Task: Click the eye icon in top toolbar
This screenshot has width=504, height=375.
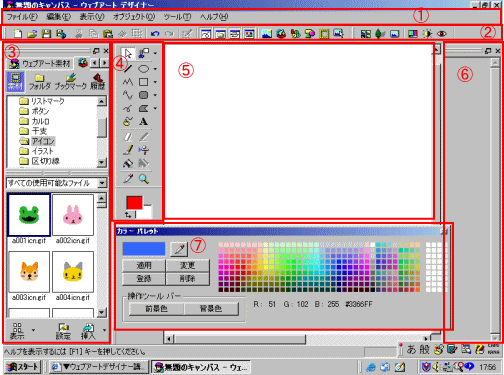Action: point(442,34)
